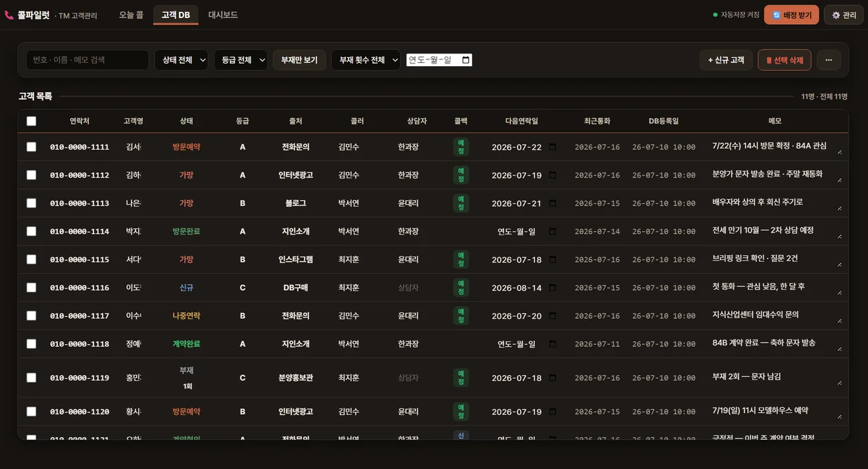This screenshot has height=469, width=868.
Task: Toggle the 부재만 보기 filter
Action: [x=299, y=60]
